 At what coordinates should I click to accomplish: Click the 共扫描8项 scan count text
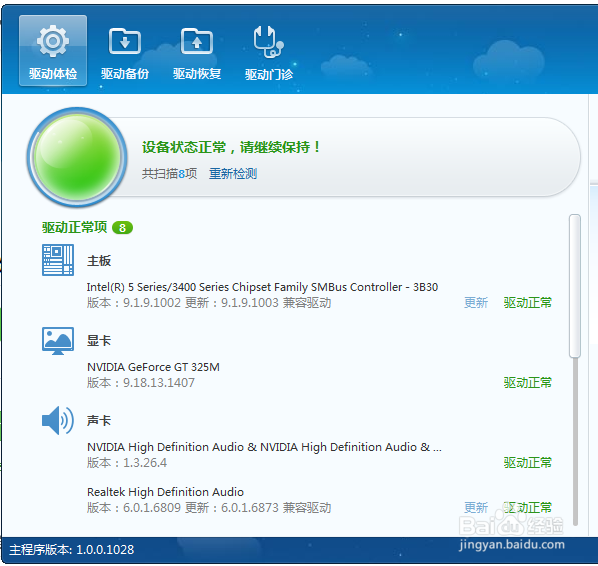click(x=170, y=174)
